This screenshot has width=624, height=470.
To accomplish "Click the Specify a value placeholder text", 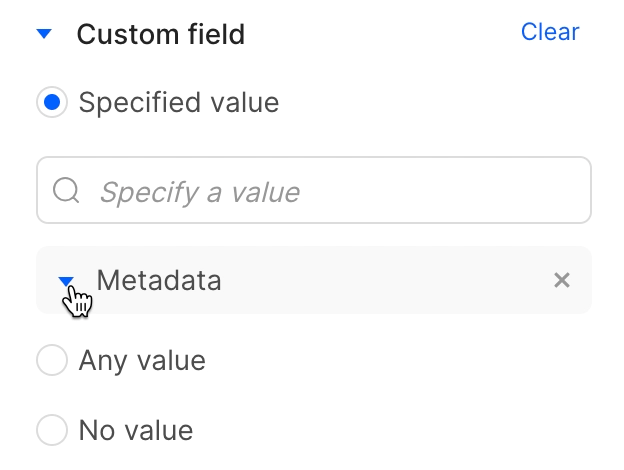I will coord(200,191).
